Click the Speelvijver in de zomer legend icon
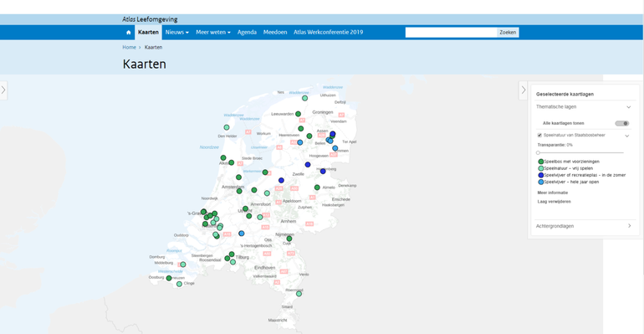644x334 pixels. tap(541, 175)
